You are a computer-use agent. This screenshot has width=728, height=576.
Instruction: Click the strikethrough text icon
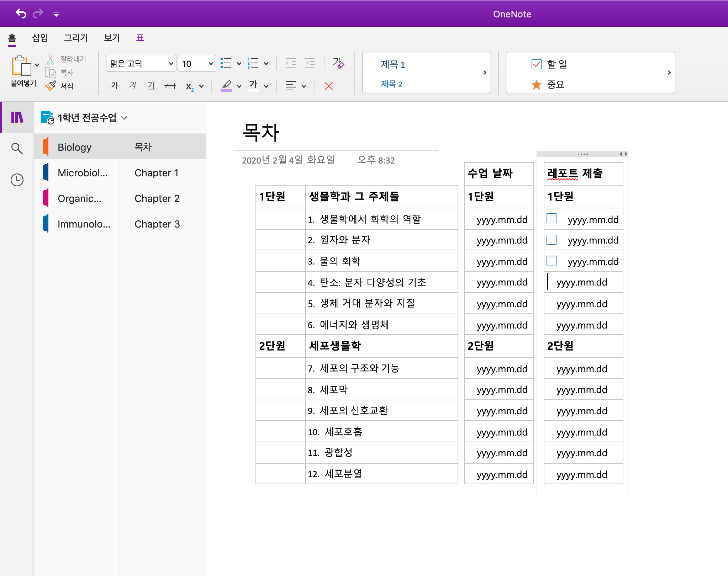(170, 86)
